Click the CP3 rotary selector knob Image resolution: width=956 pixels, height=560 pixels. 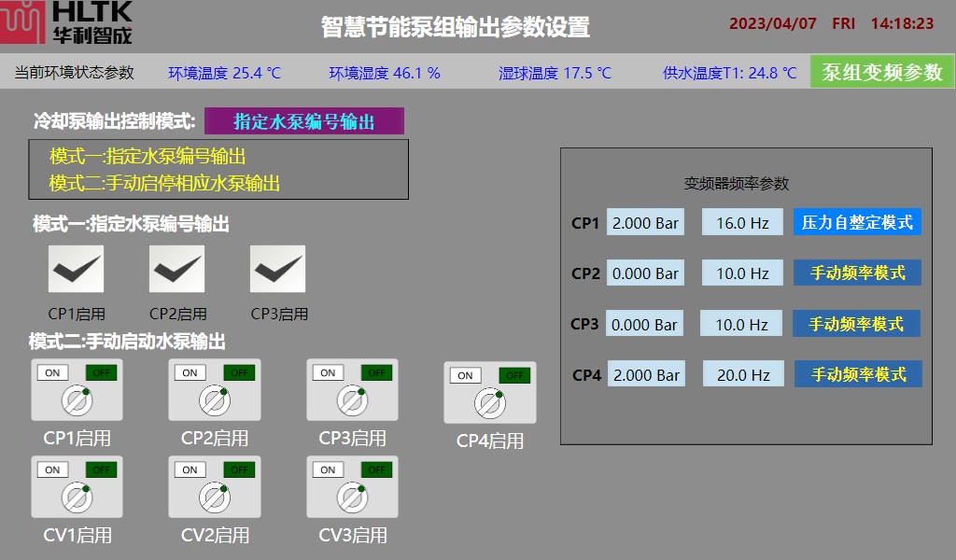(352, 401)
